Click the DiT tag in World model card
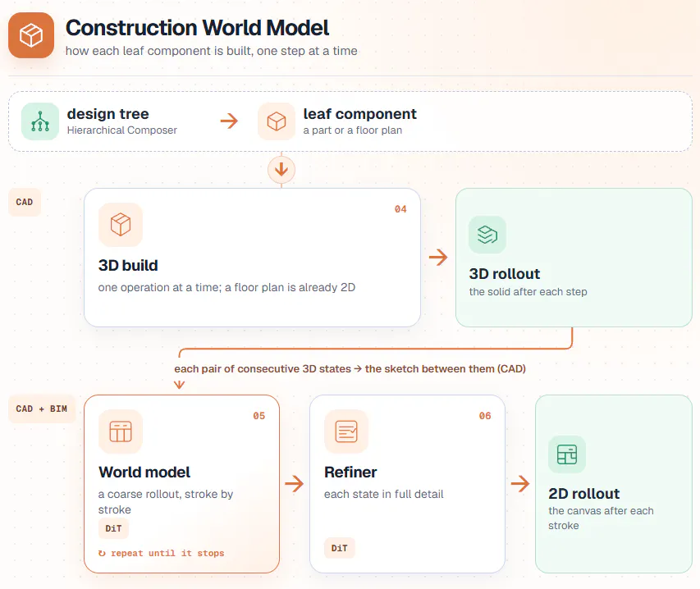 pos(113,529)
